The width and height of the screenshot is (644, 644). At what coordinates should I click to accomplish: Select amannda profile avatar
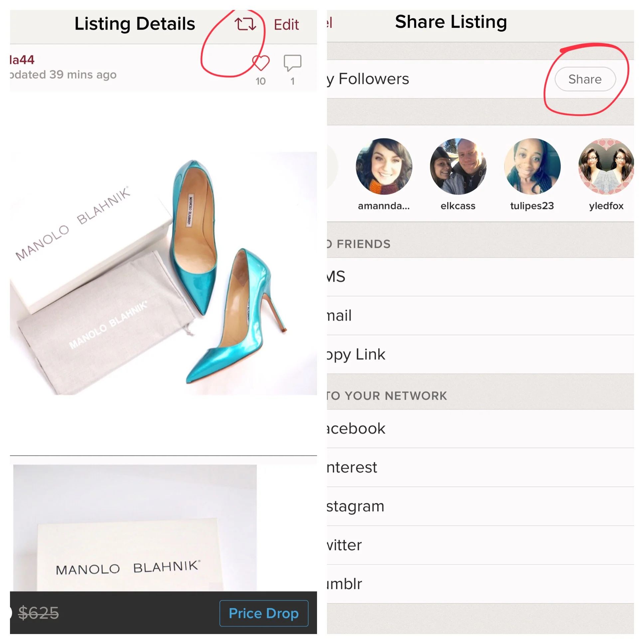384,167
